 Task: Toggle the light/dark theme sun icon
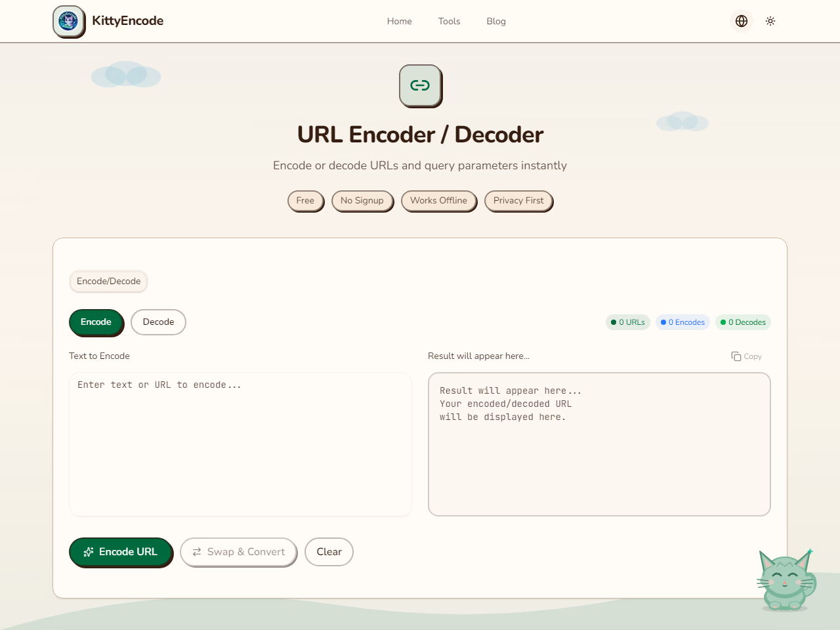point(770,21)
